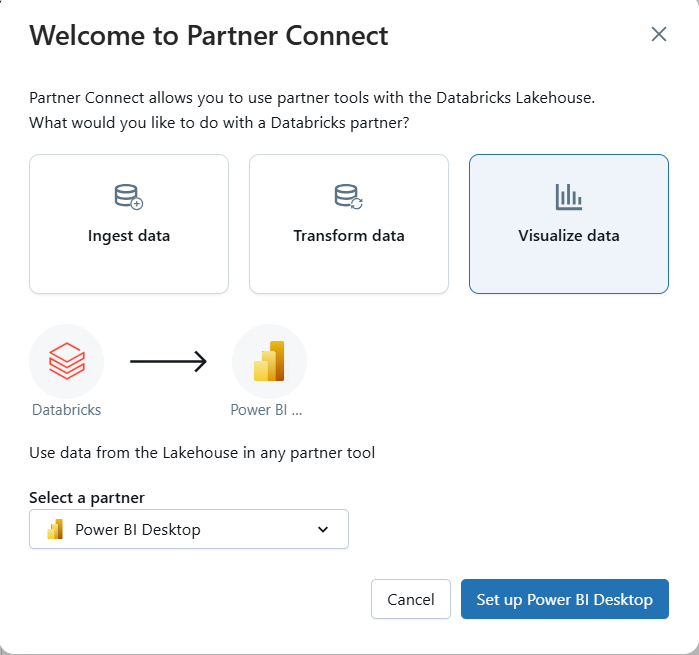Click the Use data from the Lakehouse text

pyautogui.click(x=202, y=453)
